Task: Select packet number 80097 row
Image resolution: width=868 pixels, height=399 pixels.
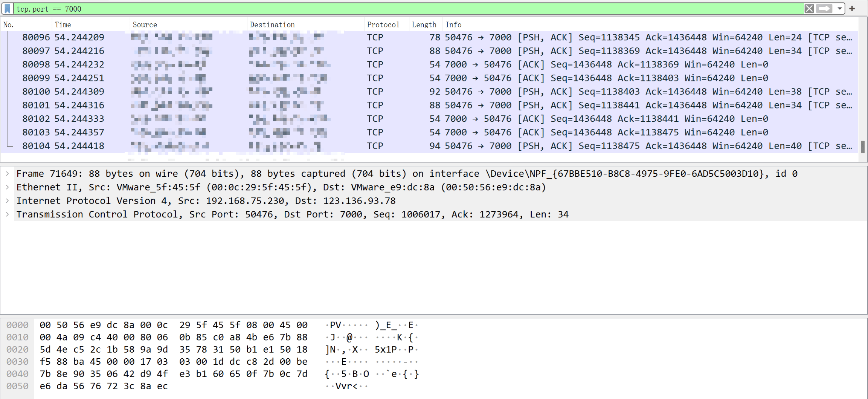Action: 429,51
